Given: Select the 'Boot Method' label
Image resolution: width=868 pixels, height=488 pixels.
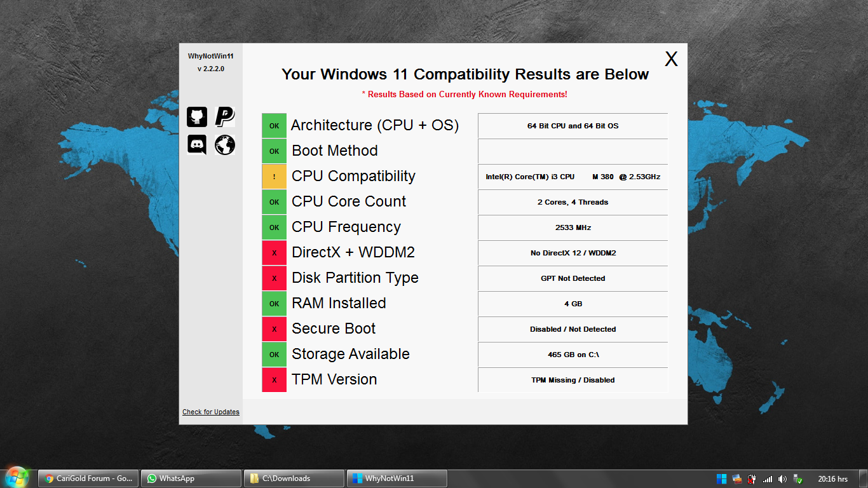Looking at the screenshot, I should pyautogui.click(x=335, y=151).
